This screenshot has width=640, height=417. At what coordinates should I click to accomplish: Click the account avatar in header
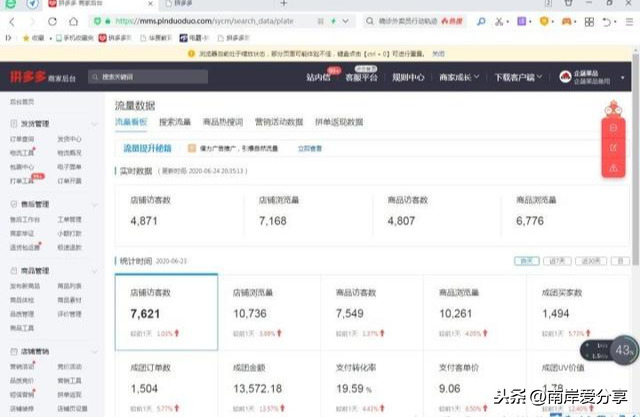point(565,76)
